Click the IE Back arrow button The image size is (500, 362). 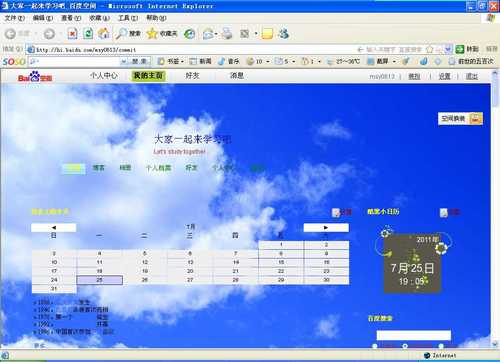coord(10,34)
